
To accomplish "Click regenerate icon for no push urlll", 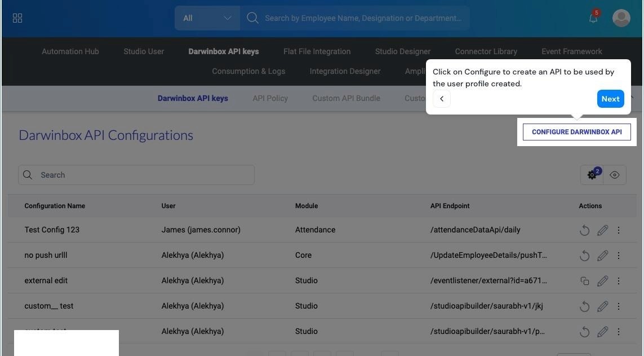I will [584, 256].
